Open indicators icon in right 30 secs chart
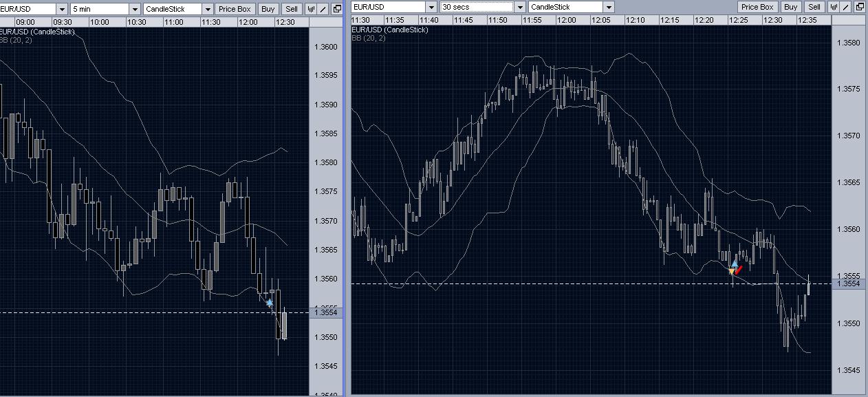Screen dimensions: 868x397 pyautogui.click(x=834, y=7)
